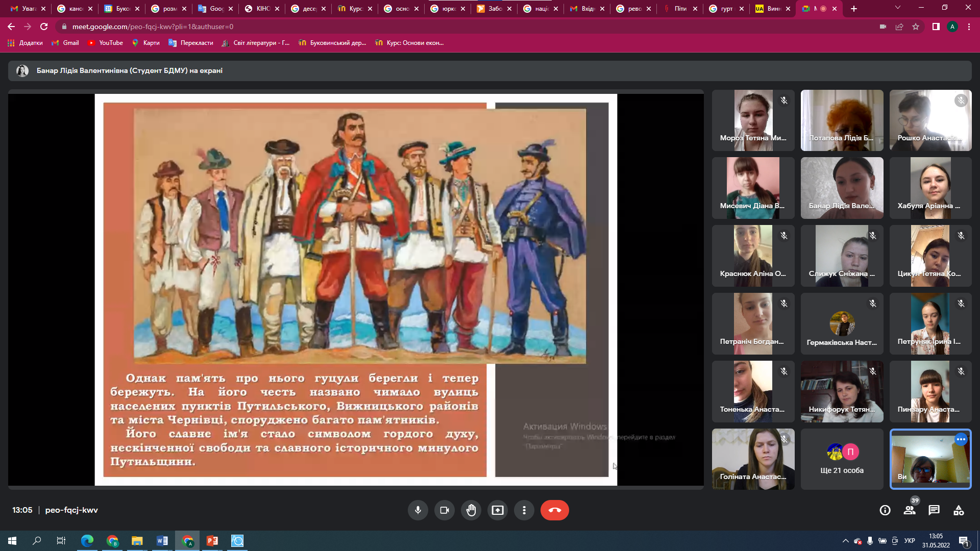Image resolution: width=980 pixels, height=551 pixels.
Task: Bookmark this page with star icon
Action: click(916, 27)
